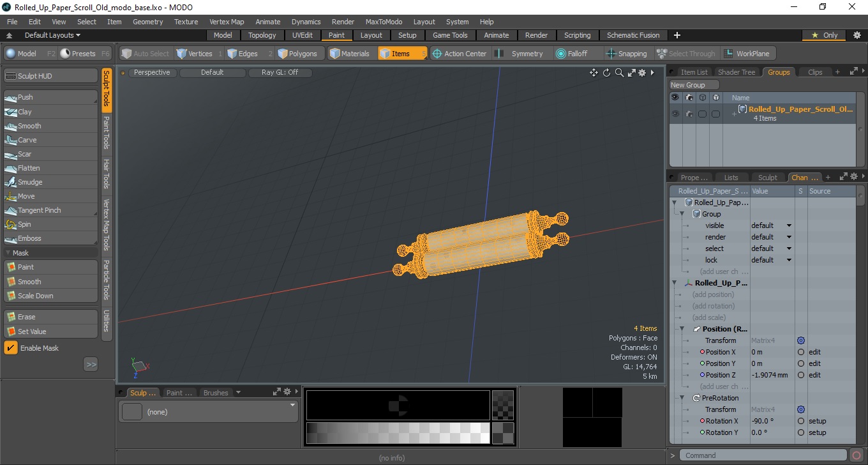Open the Paint Tools vertical tab
The image size is (868, 465).
pos(107,132)
